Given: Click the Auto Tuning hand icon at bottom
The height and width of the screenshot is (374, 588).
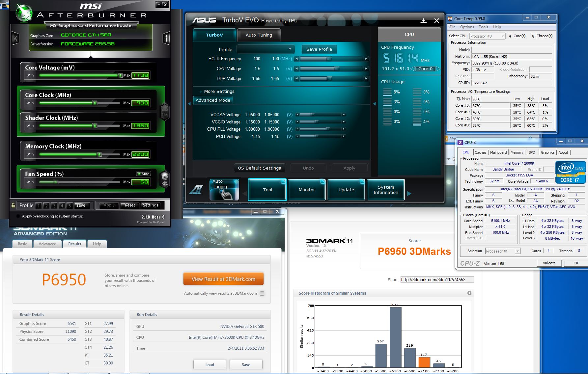Looking at the screenshot, I should (224, 190).
